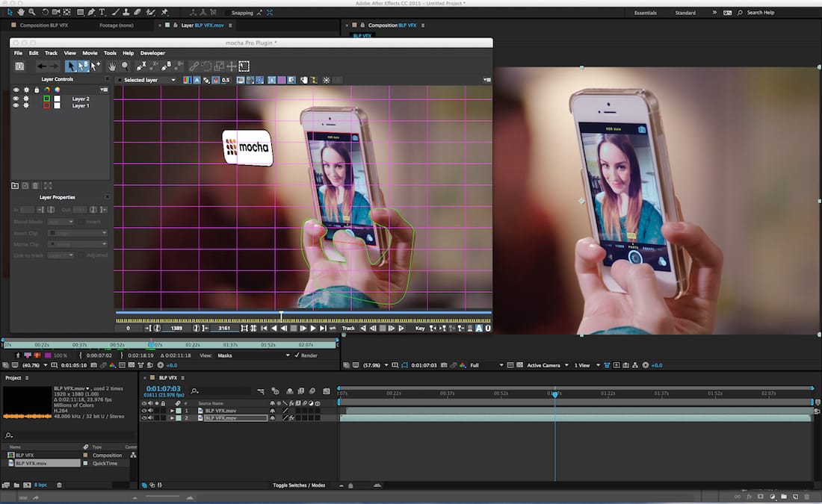This screenshot has height=504, width=822.
Task: Take snapshot in Composition viewer
Action: 444,365
